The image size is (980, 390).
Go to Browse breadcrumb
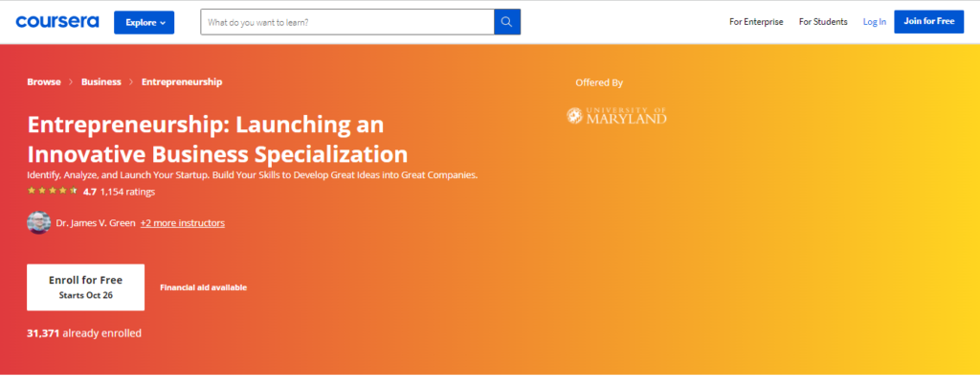44,82
